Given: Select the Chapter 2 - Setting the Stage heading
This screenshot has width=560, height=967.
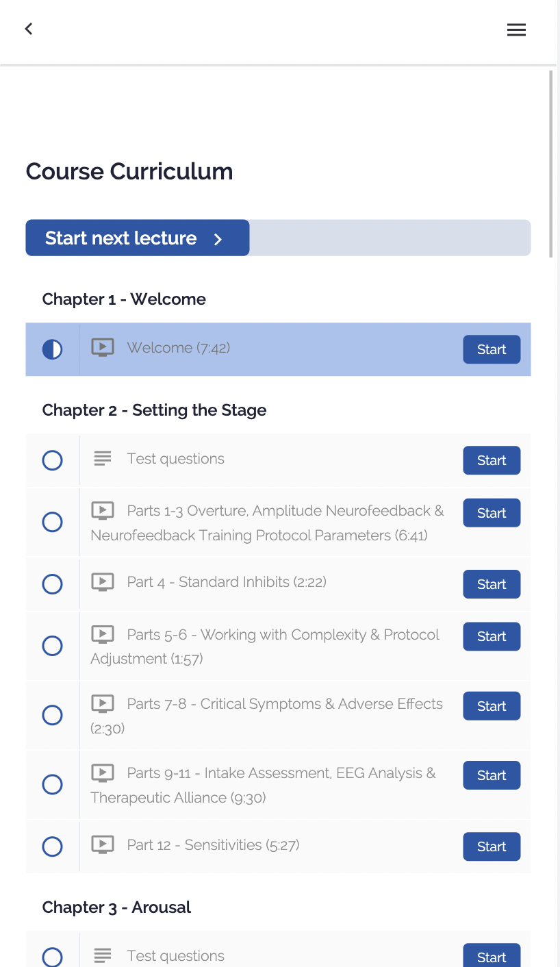Looking at the screenshot, I should [154, 410].
